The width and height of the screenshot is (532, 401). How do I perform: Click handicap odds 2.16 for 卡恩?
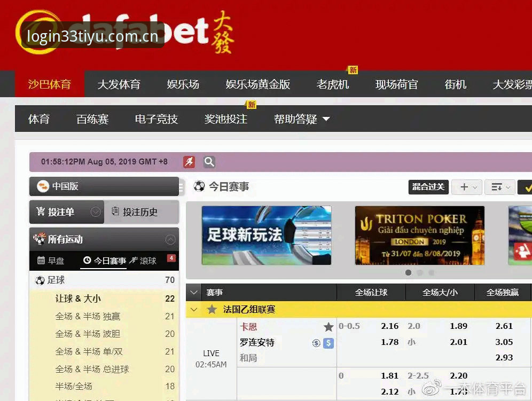(x=389, y=326)
